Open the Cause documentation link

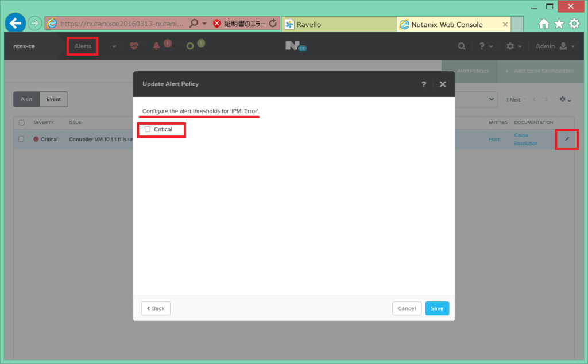[x=521, y=135]
